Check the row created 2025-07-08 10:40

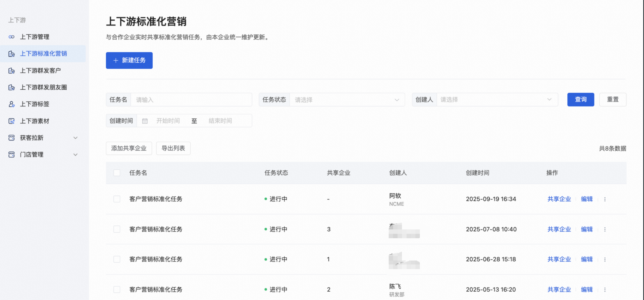point(117,229)
